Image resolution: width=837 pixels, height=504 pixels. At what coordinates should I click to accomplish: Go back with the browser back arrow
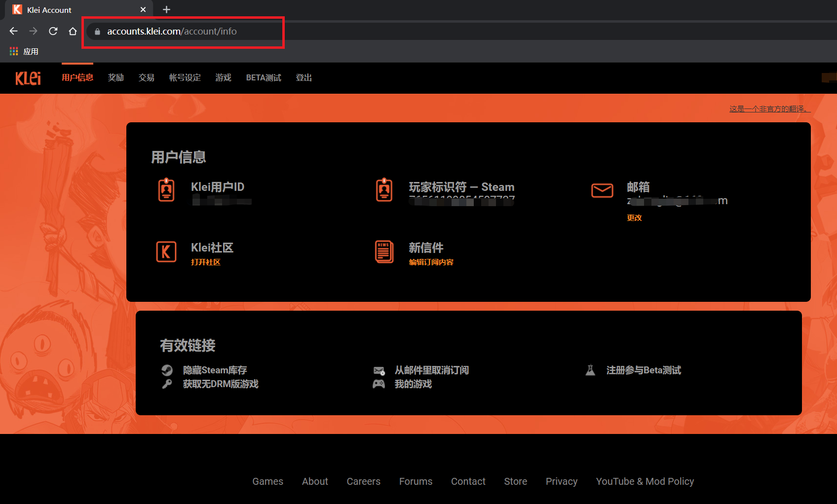pos(14,31)
